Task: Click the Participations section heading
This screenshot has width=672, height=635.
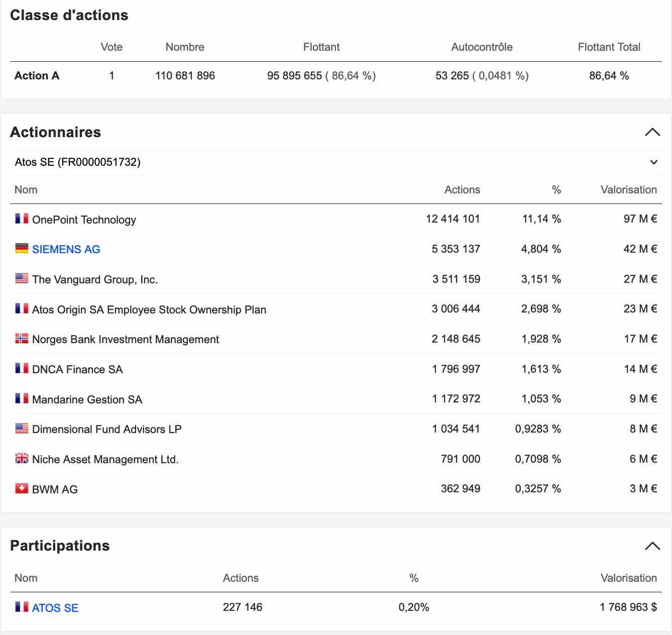Action: click(x=60, y=546)
